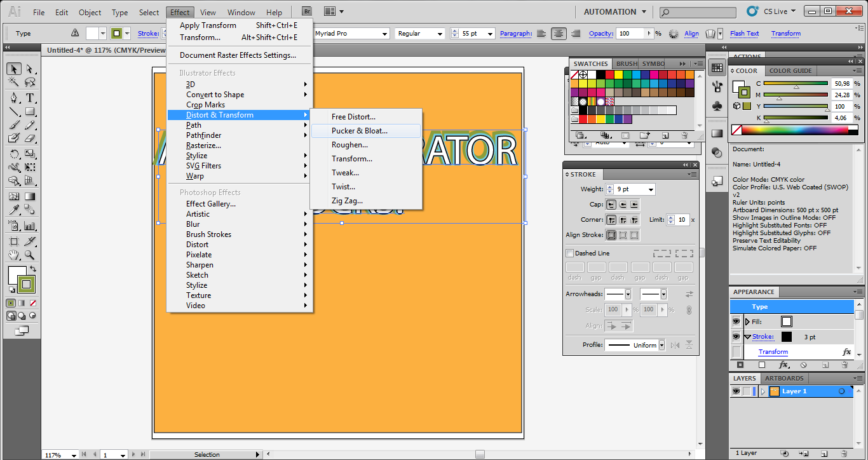This screenshot has width=868, height=460.
Task: Select the Pencil tool
Action: pyautogui.click(x=30, y=125)
